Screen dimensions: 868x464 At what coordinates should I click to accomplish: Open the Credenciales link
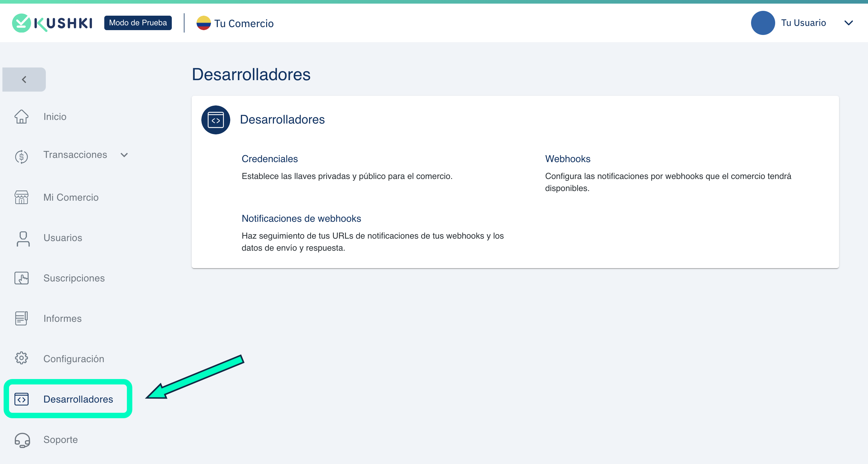point(269,159)
